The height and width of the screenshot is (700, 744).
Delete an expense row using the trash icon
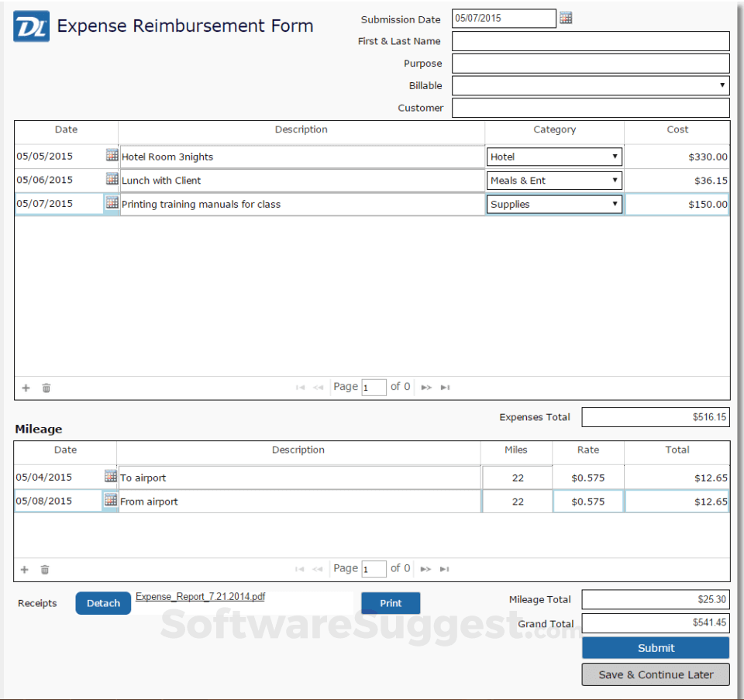[x=46, y=388]
